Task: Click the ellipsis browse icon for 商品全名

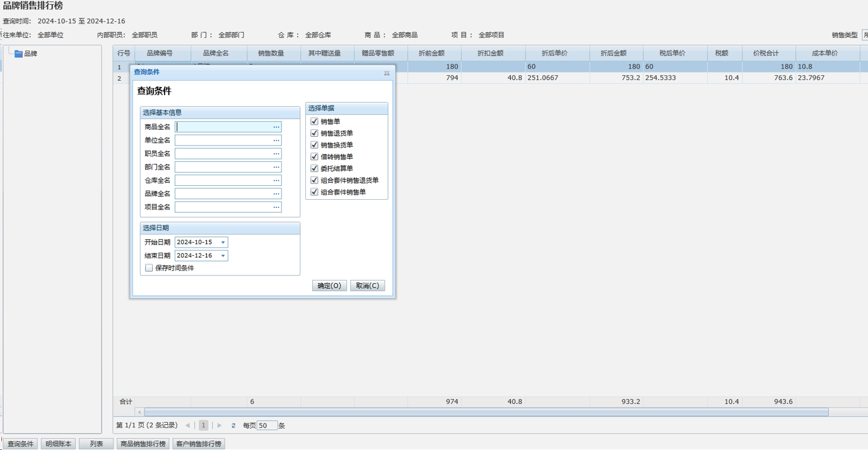Action: (x=276, y=127)
